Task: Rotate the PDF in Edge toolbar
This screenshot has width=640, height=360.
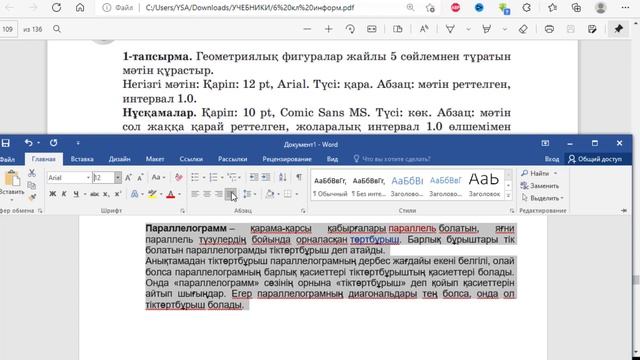Action: coord(350,29)
